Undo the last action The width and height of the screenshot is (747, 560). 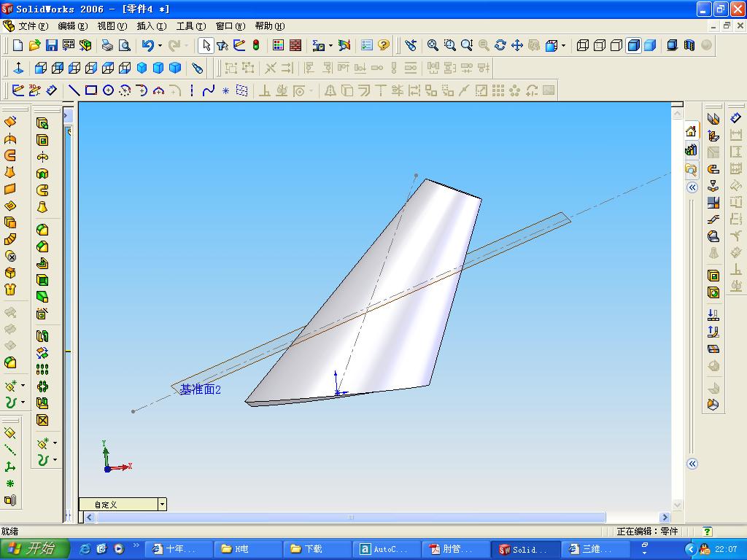coord(147,45)
